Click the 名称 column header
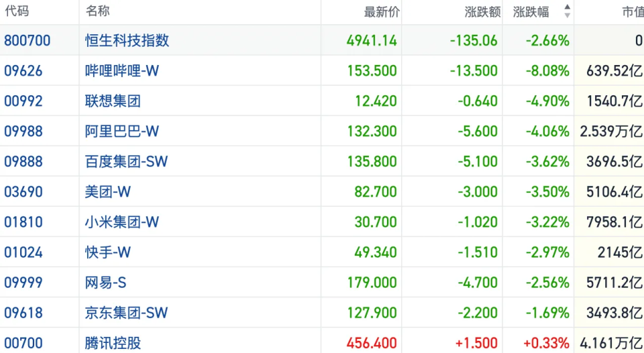The image size is (644, 353). 97,11
